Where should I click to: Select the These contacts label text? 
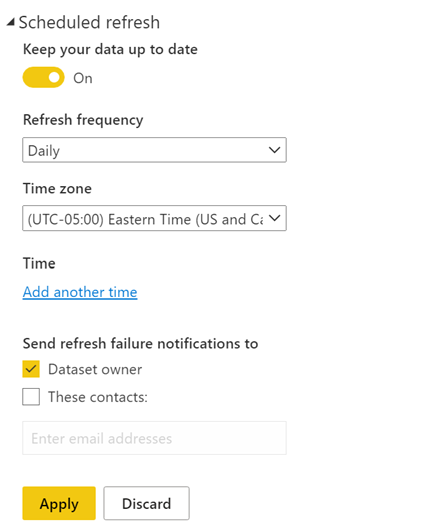(98, 397)
